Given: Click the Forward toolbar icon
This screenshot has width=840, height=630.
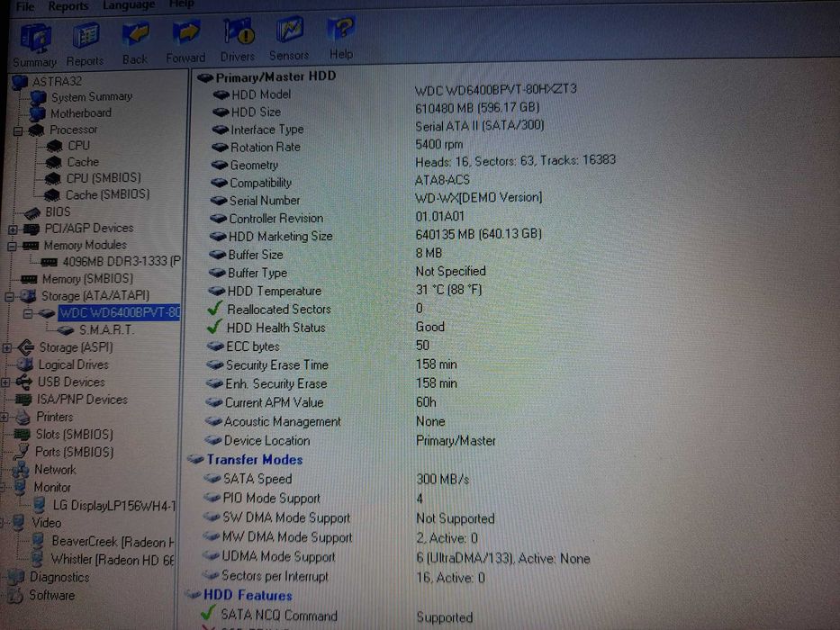Looking at the screenshot, I should [185, 41].
